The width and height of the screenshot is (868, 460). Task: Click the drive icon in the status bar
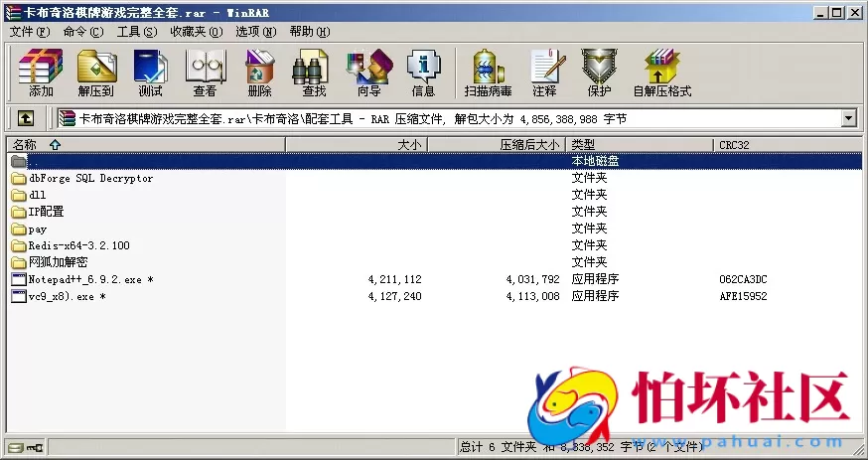(16, 447)
